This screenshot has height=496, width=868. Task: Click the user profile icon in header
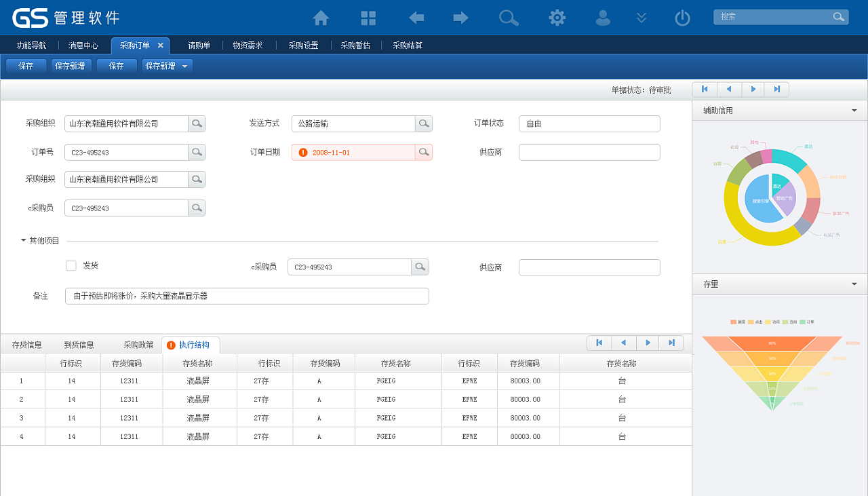tap(603, 18)
